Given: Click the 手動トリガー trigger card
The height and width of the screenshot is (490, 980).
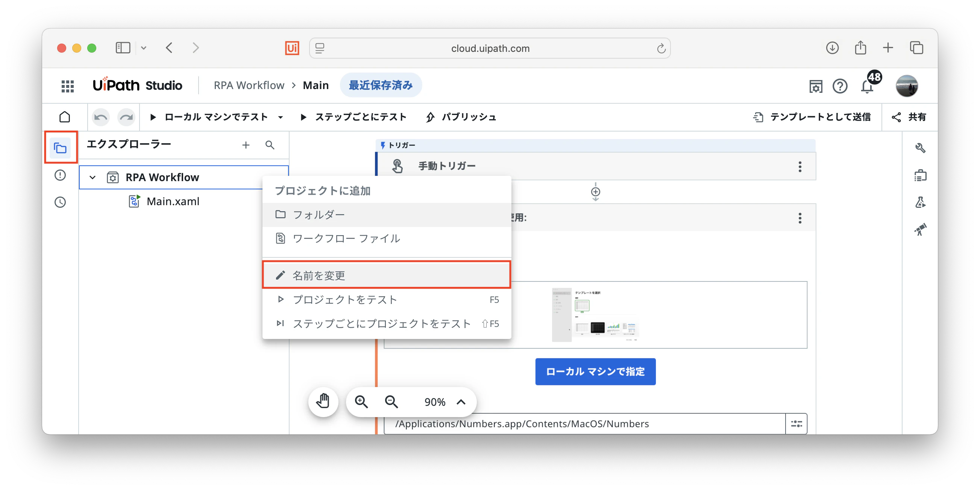Looking at the screenshot, I should click(596, 166).
